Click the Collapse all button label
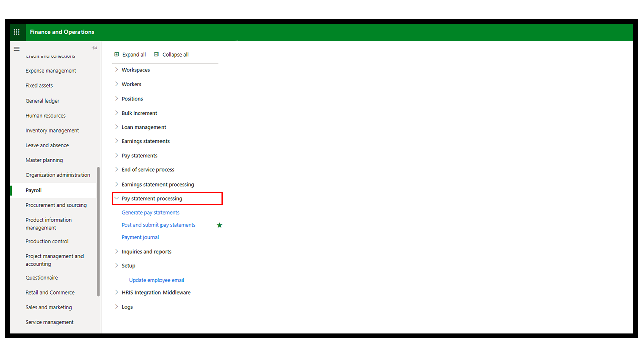Image resolution: width=644 pixels, height=362 pixels. point(175,55)
